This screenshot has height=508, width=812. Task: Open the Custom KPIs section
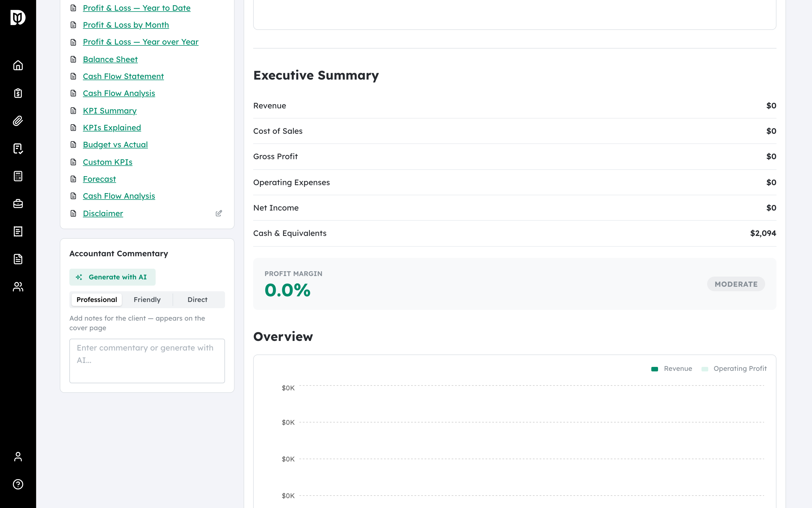click(107, 162)
